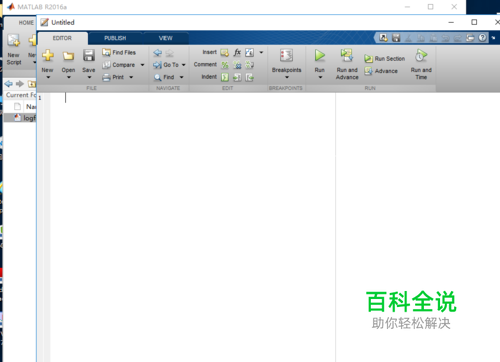Click the quick access paste icon
The width and height of the screenshot is (500, 362).
433,38
